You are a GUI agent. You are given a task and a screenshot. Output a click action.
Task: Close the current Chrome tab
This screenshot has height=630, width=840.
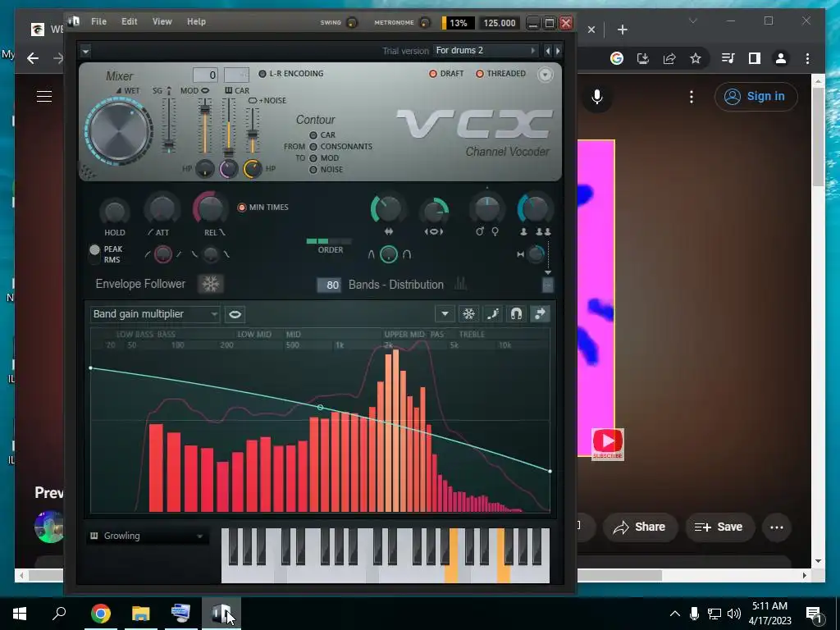click(591, 30)
